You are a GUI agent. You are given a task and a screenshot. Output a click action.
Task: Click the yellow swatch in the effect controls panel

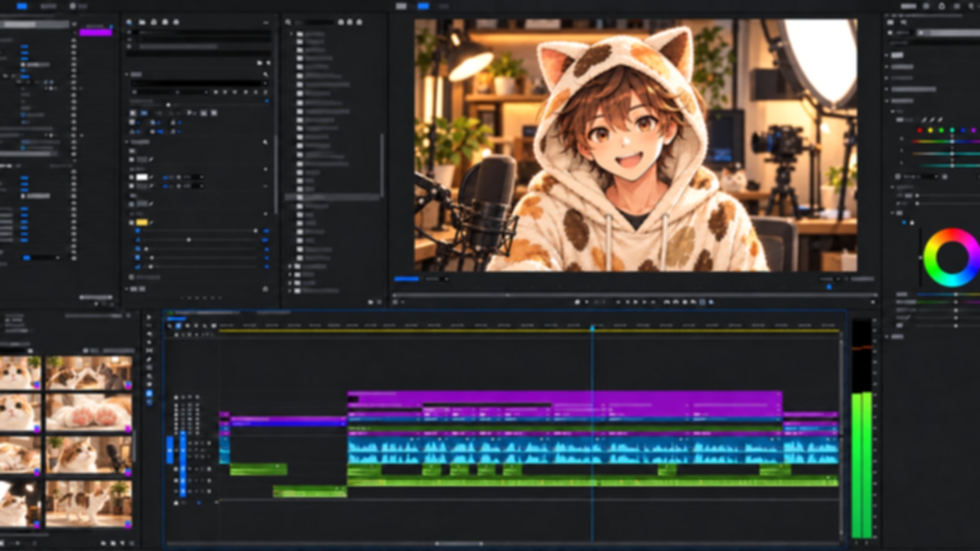click(142, 222)
